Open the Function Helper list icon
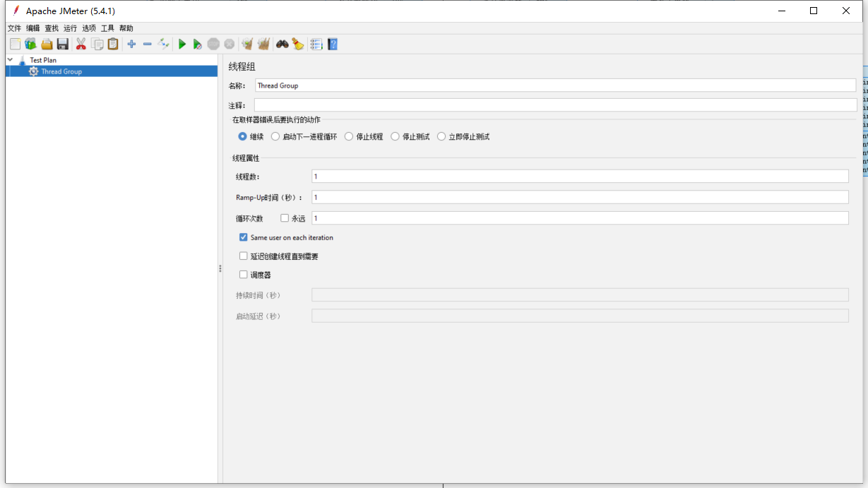This screenshot has width=868, height=488. (316, 44)
